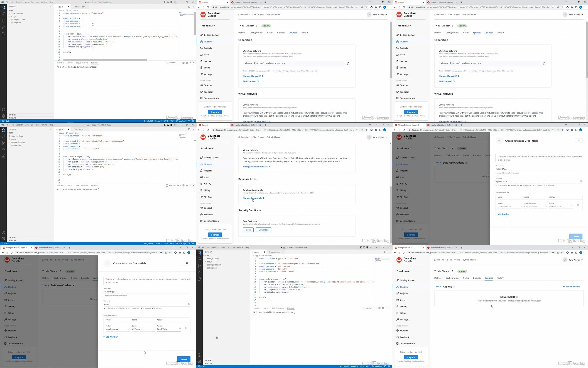Screen dimensions: 588x368
Task: Open Search in VS Code at Ln 6, Col 21
Action: 3,14
